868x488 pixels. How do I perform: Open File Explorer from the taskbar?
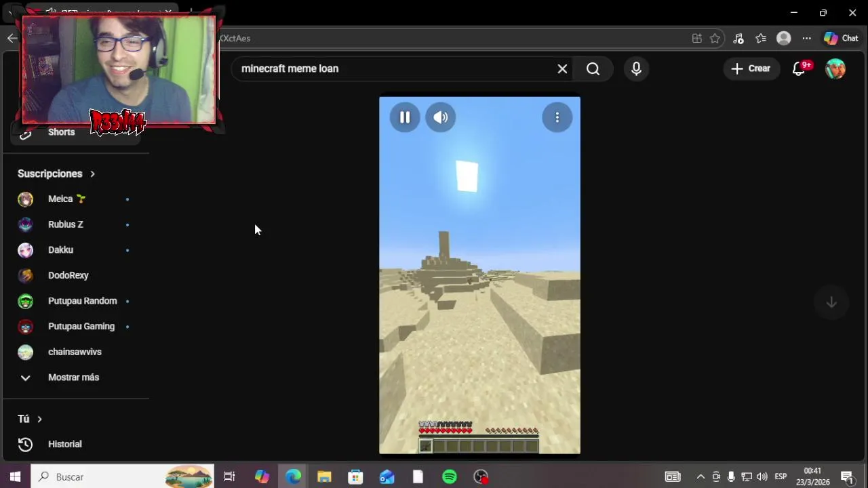click(324, 476)
